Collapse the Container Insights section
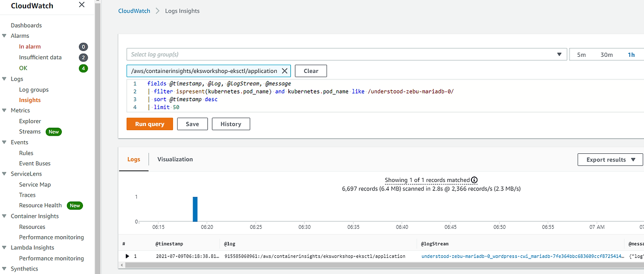The image size is (644, 274). pyautogui.click(x=5, y=216)
